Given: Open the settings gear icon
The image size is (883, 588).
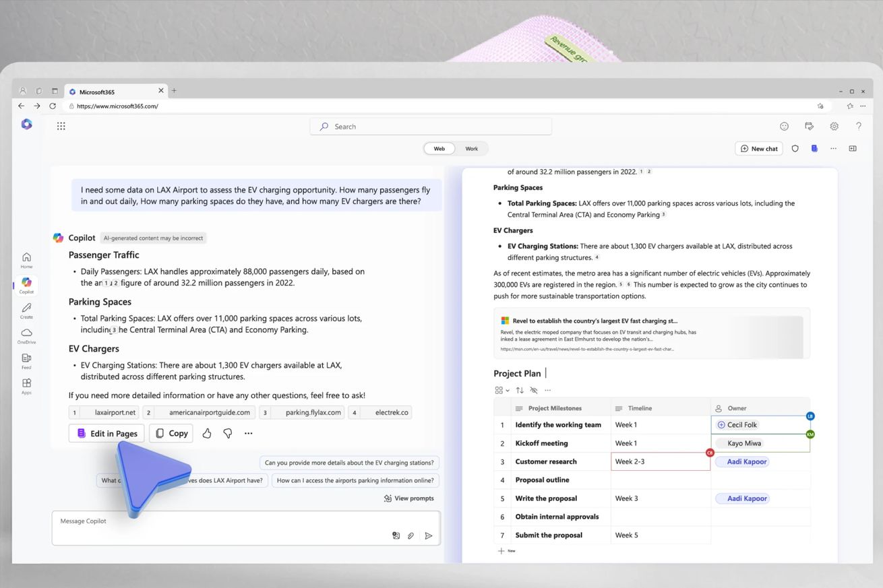Looking at the screenshot, I should (x=834, y=126).
